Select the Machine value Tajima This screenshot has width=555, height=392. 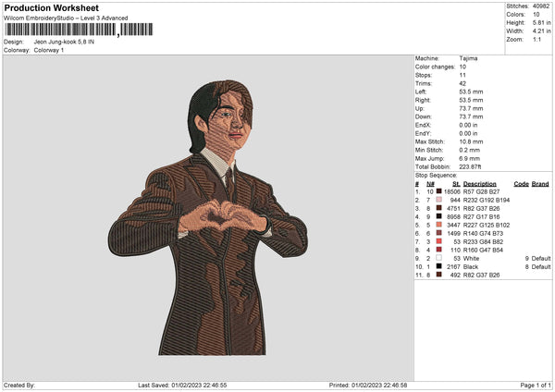[468, 58]
